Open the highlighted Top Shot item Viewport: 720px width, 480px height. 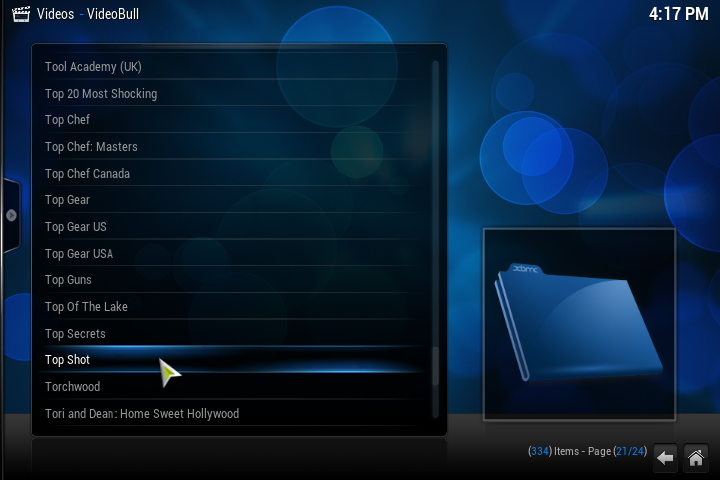232,360
